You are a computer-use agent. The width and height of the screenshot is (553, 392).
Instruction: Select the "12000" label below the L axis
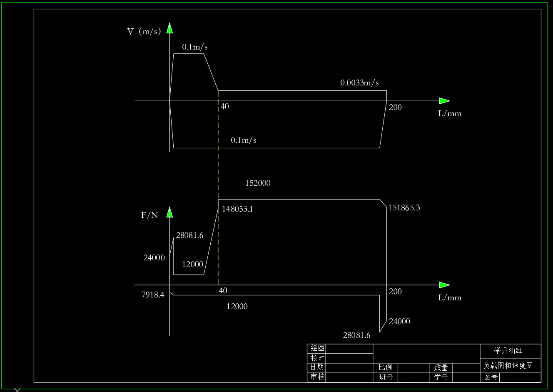[237, 307]
